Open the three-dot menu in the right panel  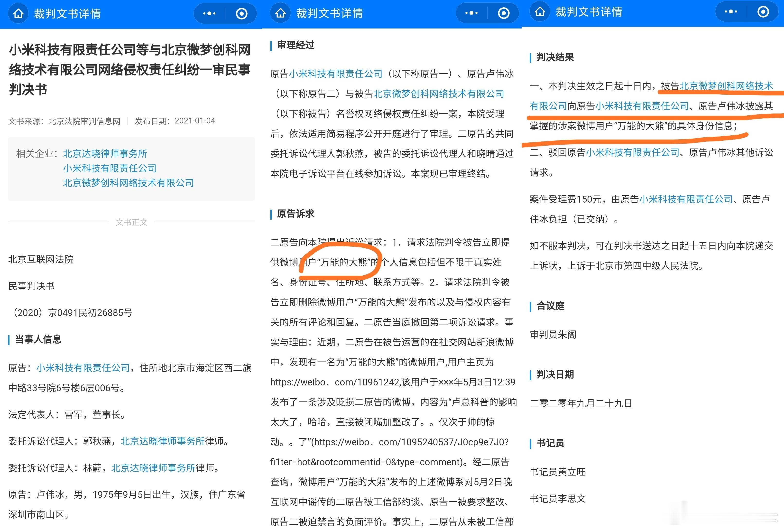click(731, 12)
